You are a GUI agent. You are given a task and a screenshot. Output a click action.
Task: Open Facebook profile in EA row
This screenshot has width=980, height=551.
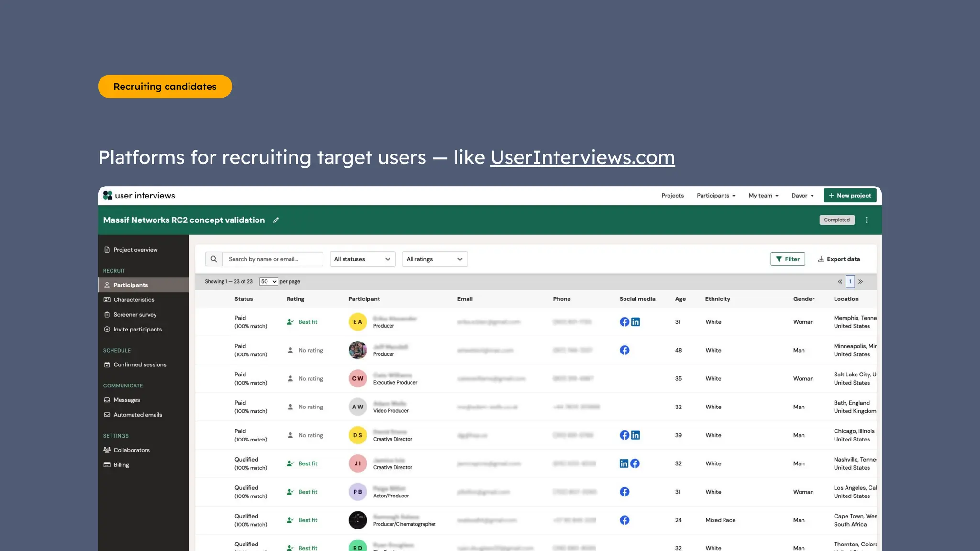pyautogui.click(x=624, y=322)
